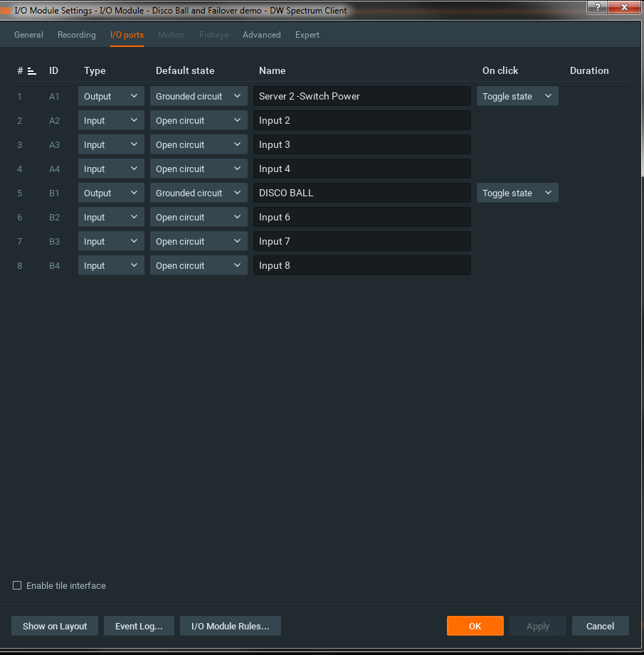Enable tile interface
644x655 pixels.
16,585
